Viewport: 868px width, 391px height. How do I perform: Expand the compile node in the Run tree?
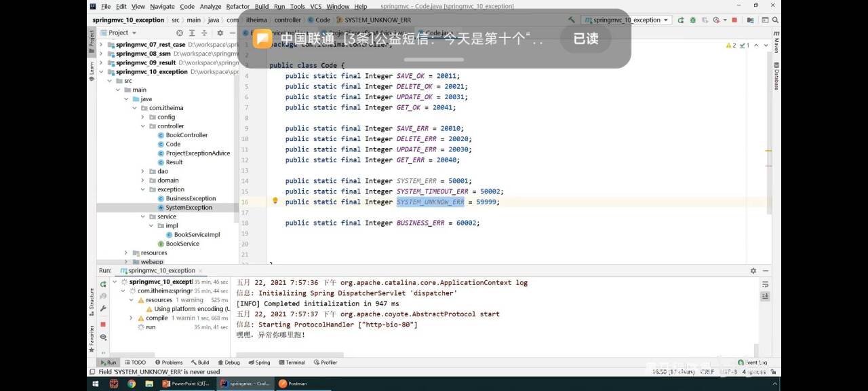[x=131, y=318]
